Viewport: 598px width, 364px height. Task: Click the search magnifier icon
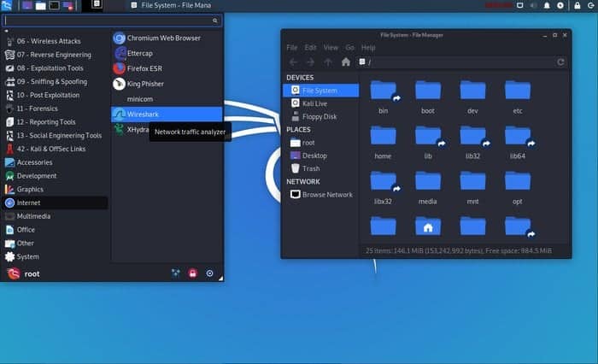pyautogui.click(x=215, y=21)
